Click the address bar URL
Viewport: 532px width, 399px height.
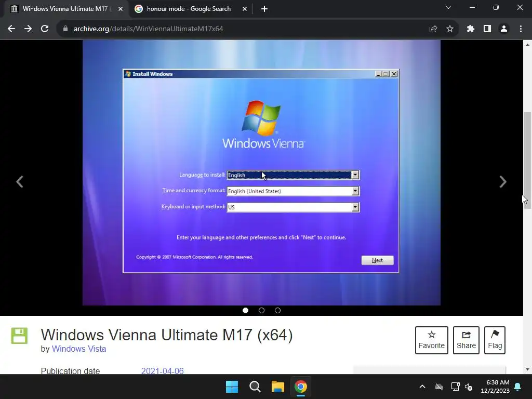(x=148, y=29)
